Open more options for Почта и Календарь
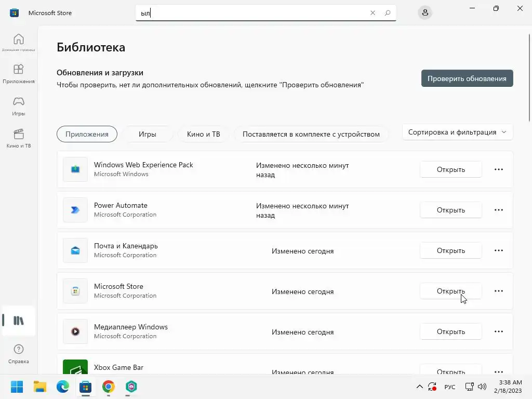 498,250
